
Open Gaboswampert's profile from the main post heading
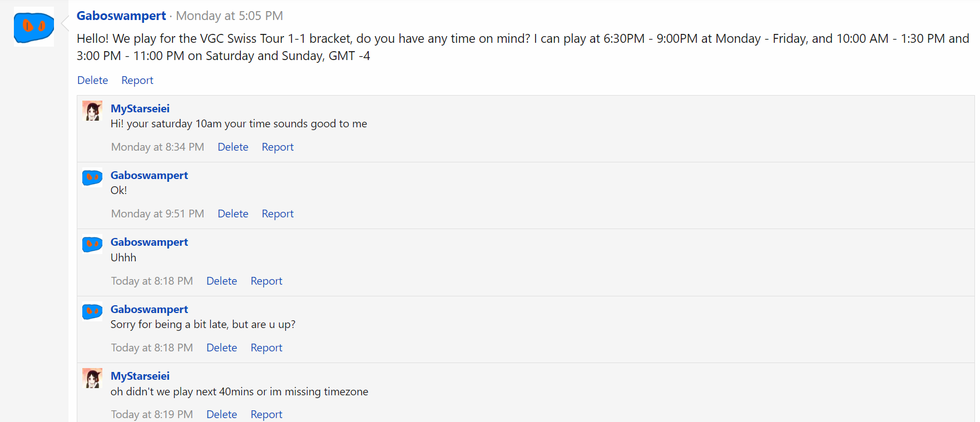pyautogui.click(x=121, y=16)
